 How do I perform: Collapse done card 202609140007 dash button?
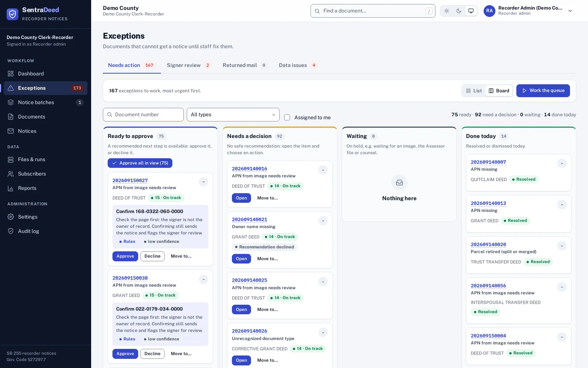[562, 163]
